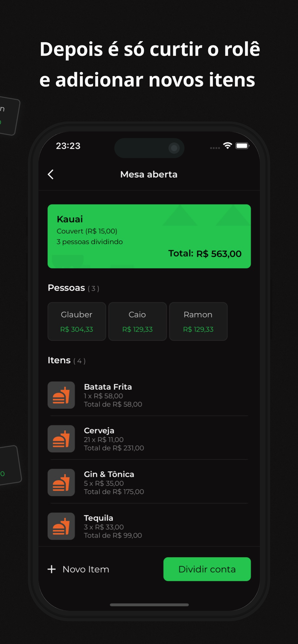Tap the Wi-Fi status icon
This screenshot has height=644, width=298.
[228, 146]
